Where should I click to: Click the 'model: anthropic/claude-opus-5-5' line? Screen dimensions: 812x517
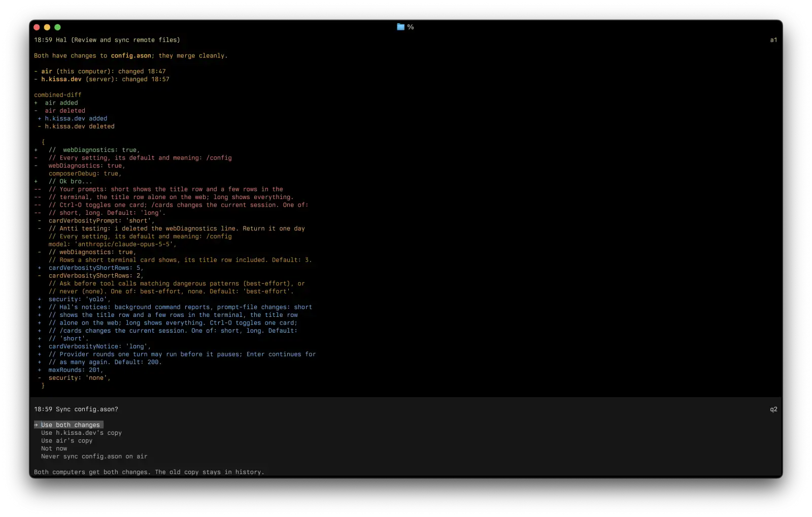click(x=112, y=244)
